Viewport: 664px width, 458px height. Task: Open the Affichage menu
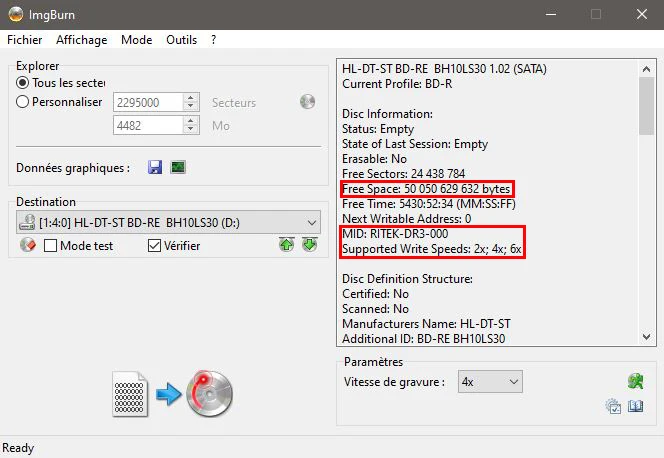pos(81,40)
